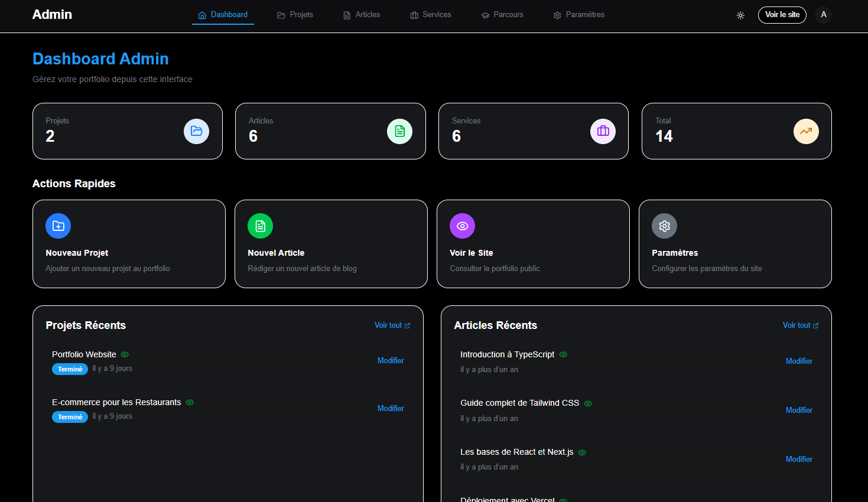Click the green Nouvel Article icon
Image resolution: width=868 pixels, height=502 pixels.
click(260, 226)
